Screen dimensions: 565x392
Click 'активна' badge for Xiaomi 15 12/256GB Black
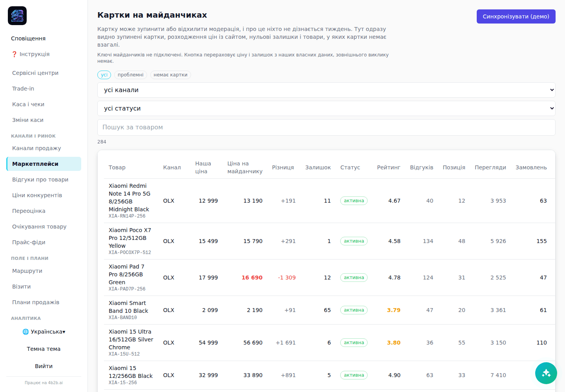(354, 375)
